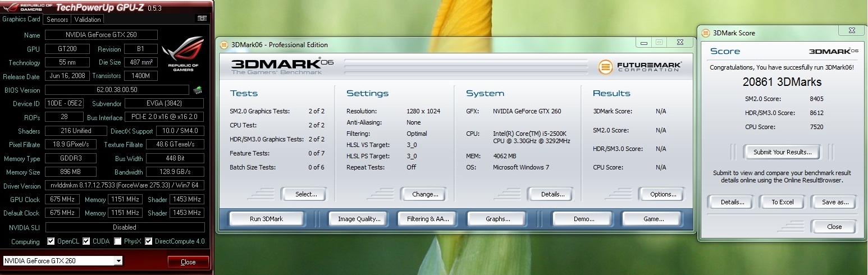
Task: Click the 3DMark06 window title icon
Action: 223,45
